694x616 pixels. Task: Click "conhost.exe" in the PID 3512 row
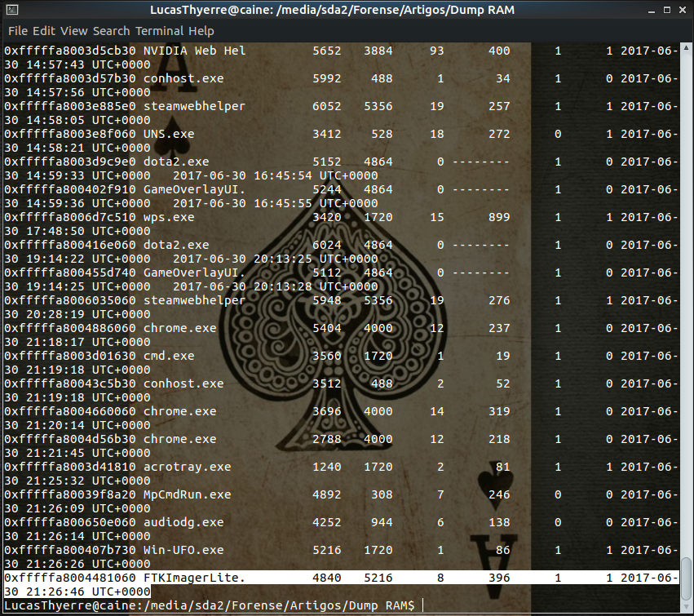click(183, 384)
